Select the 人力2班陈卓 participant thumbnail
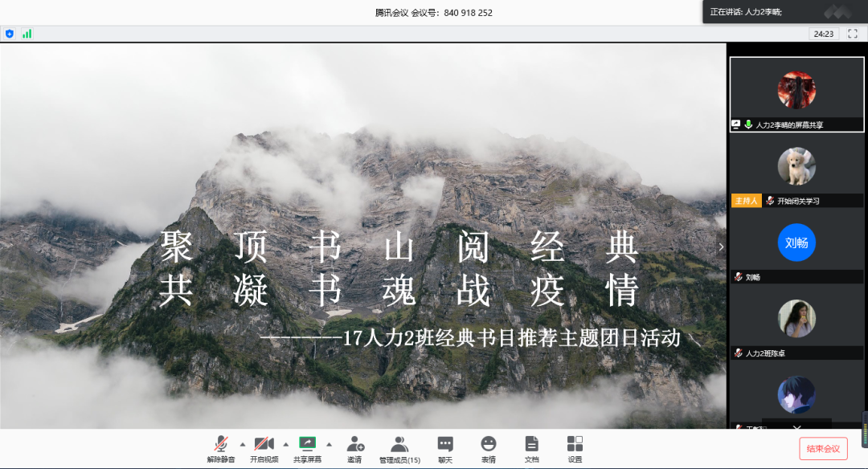The width and height of the screenshot is (868, 469). coord(796,319)
